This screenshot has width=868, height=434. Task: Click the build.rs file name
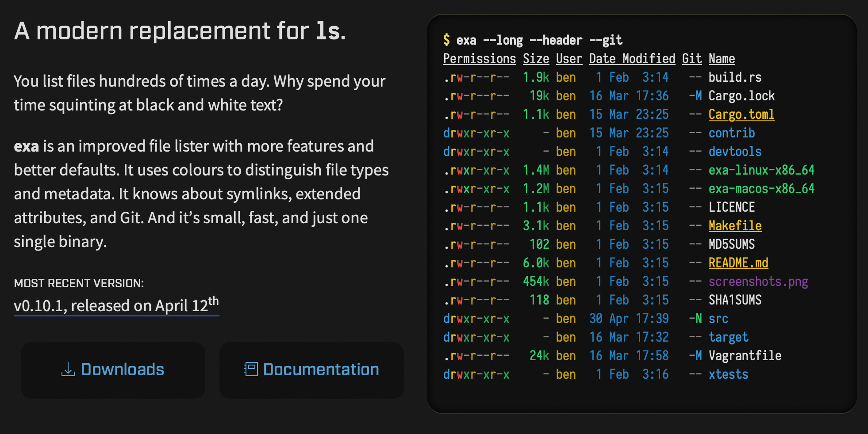[x=735, y=77]
